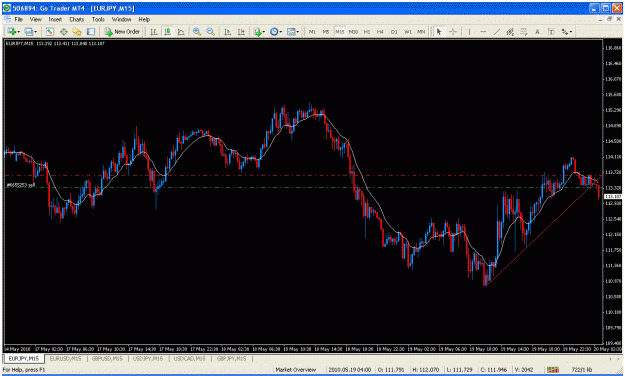Open the Help menu
The image size is (625, 376).
pyautogui.click(x=144, y=19)
